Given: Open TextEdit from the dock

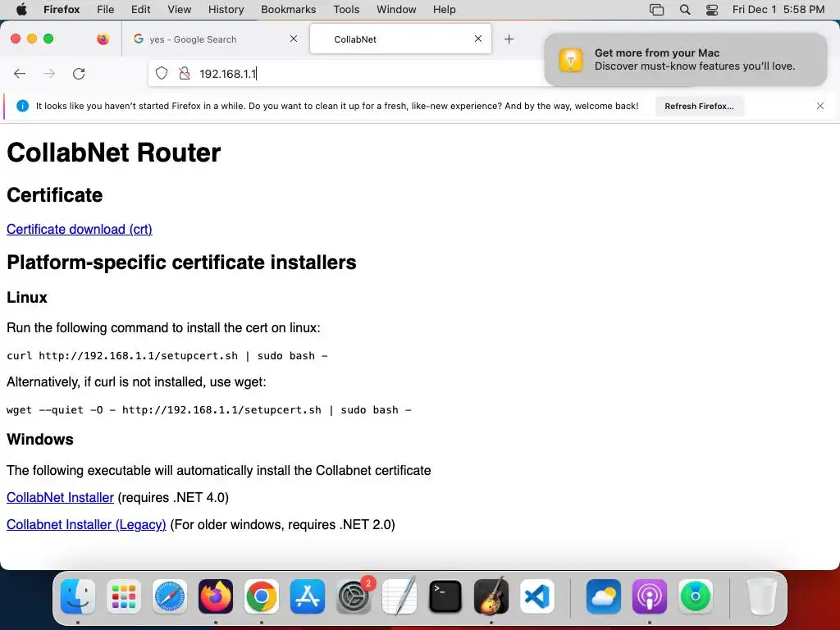Looking at the screenshot, I should [x=399, y=596].
